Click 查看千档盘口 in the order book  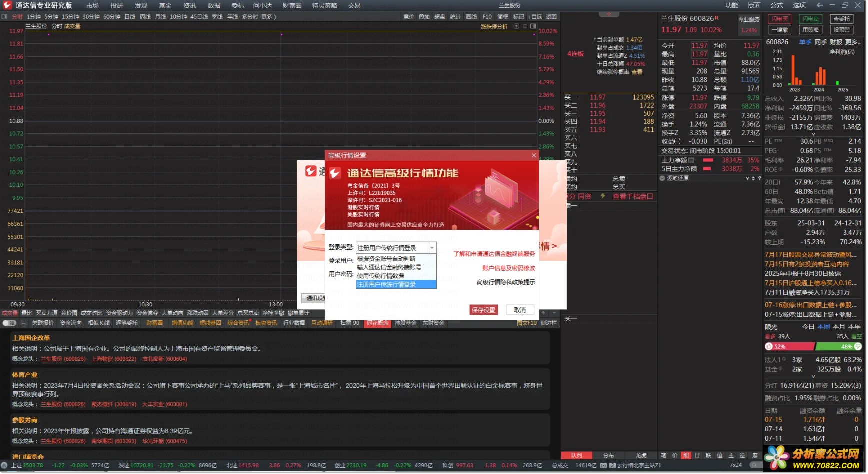click(633, 196)
